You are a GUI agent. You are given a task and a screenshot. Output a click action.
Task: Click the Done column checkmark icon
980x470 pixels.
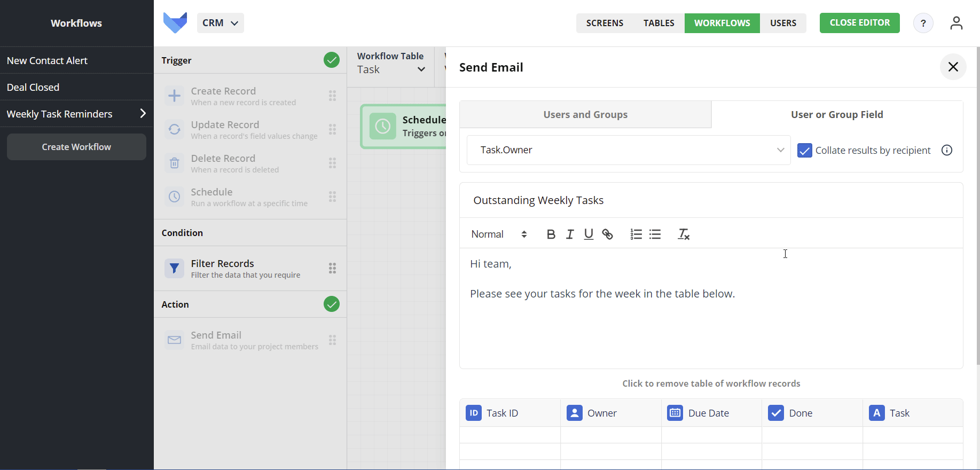776,413
